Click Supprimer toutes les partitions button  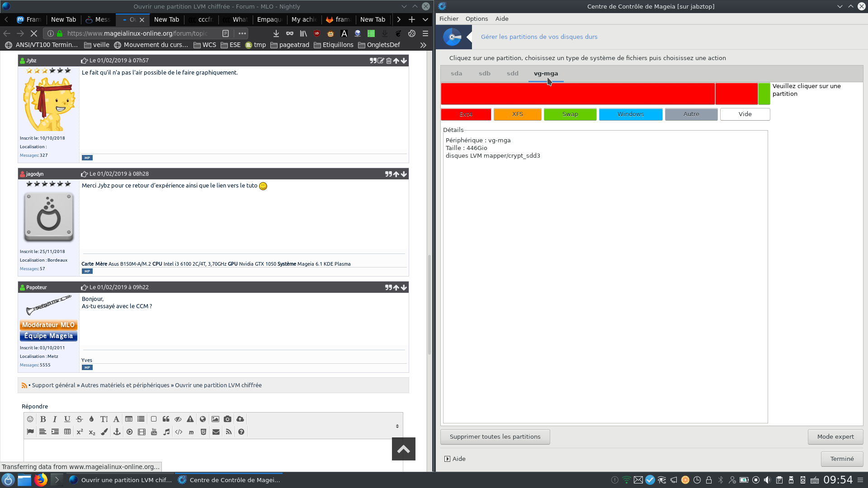(495, 436)
